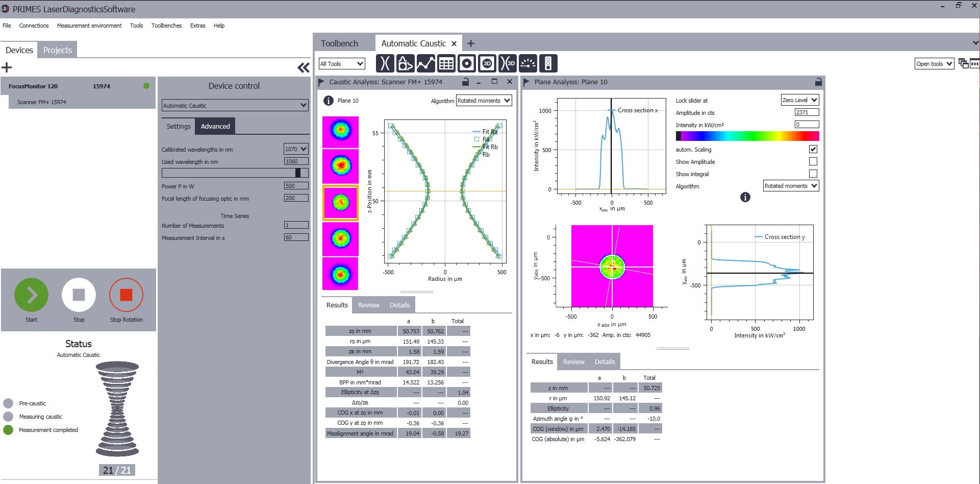The height and width of the screenshot is (484, 980).
Task: Open the gauge/dashboard tool
Action: coord(528,63)
